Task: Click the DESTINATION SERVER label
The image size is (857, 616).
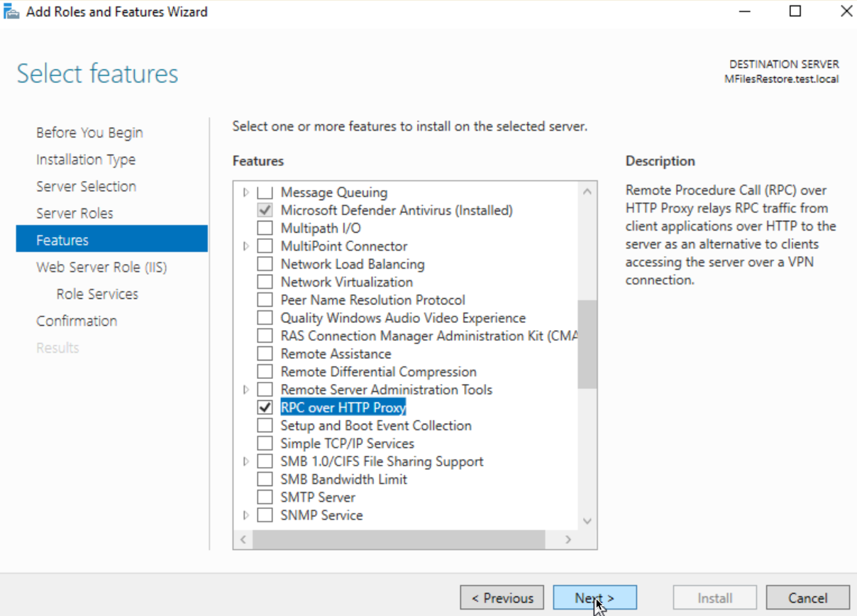Action: 784,65
